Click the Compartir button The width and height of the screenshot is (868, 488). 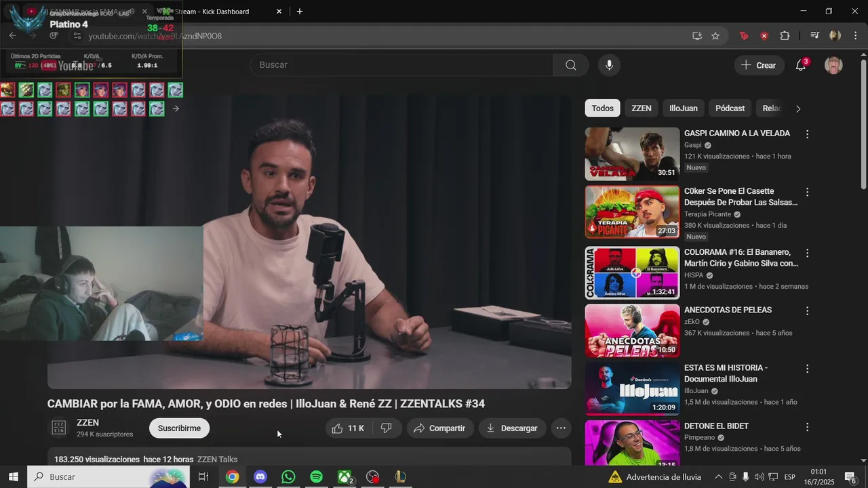click(439, 428)
